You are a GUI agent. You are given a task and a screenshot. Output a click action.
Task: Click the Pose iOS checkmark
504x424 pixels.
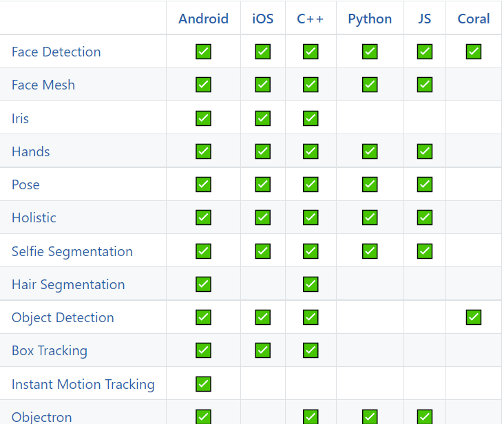(262, 184)
